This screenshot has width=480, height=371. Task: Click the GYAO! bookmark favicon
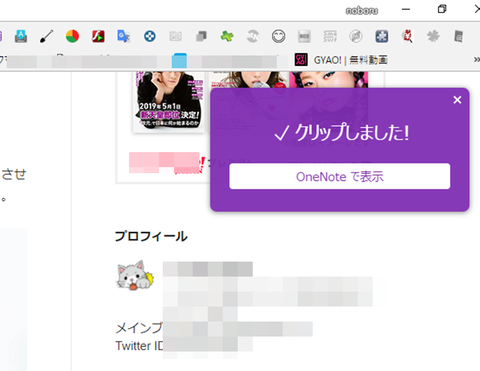301,60
